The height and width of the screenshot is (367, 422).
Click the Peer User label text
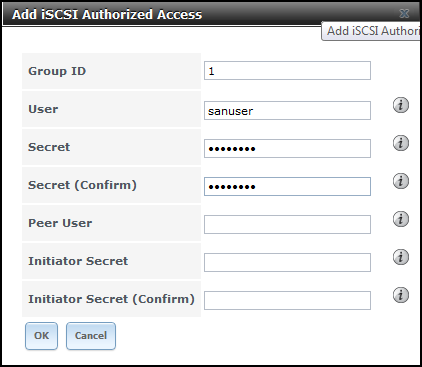pyautogui.click(x=60, y=223)
